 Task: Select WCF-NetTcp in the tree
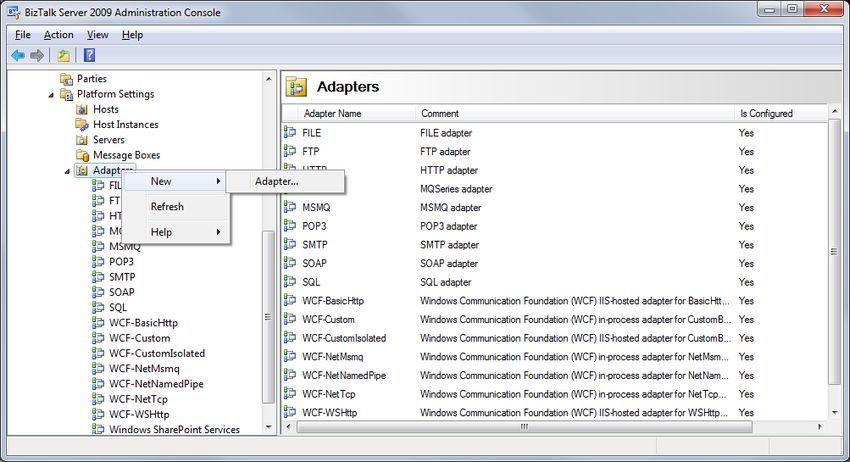click(x=138, y=399)
